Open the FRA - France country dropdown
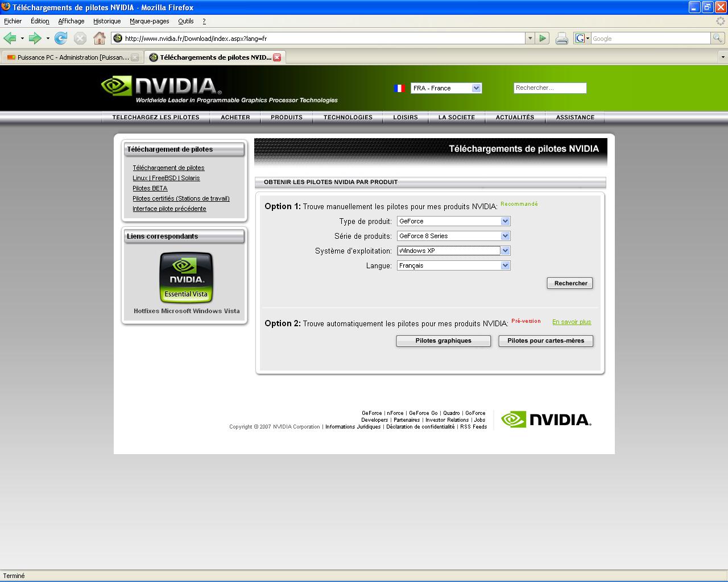 tap(446, 88)
